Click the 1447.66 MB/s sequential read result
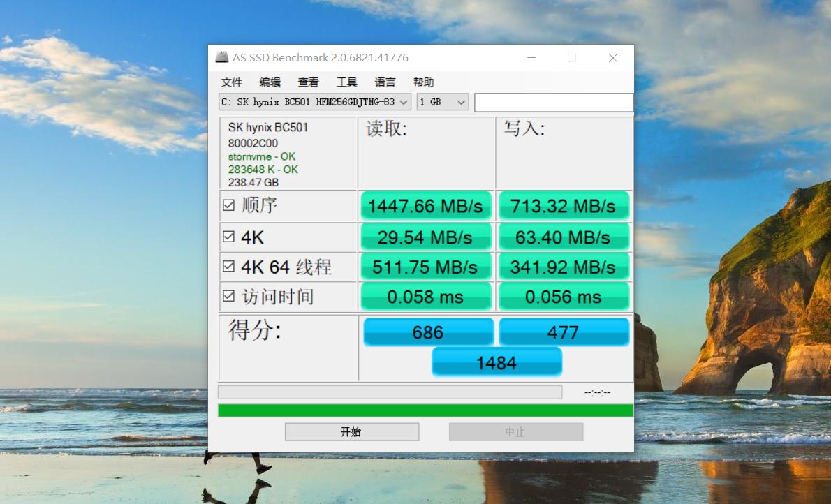831x504 pixels. (x=425, y=206)
